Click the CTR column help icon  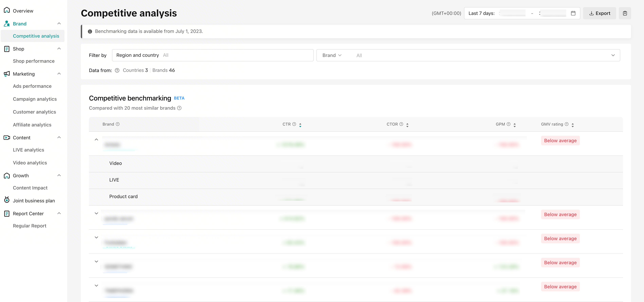tap(294, 124)
